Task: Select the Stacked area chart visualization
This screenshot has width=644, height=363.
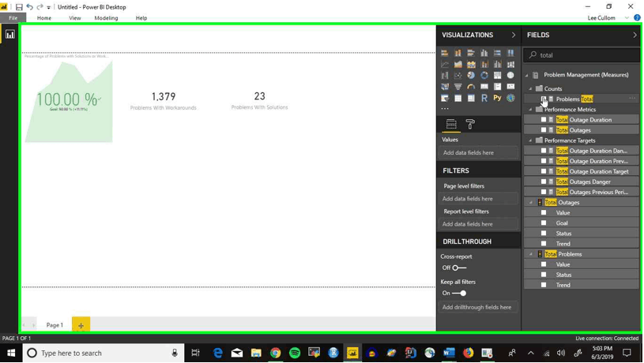Action: click(471, 65)
